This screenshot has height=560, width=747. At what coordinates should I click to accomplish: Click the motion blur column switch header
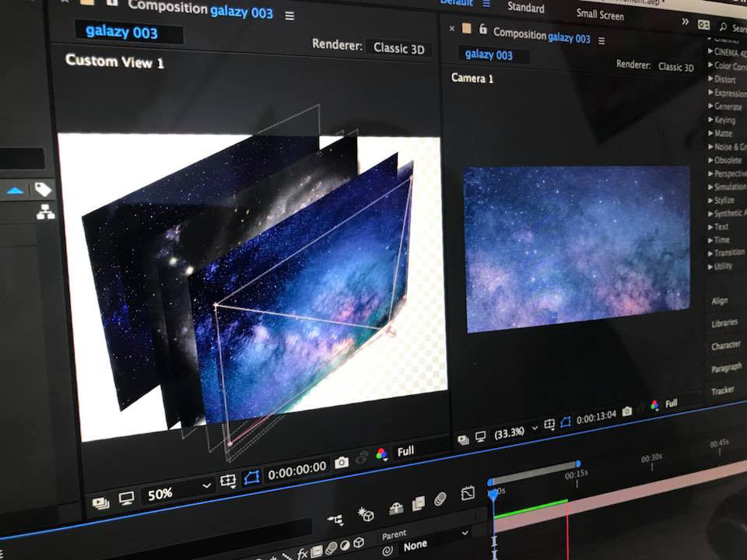(x=331, y=548)
